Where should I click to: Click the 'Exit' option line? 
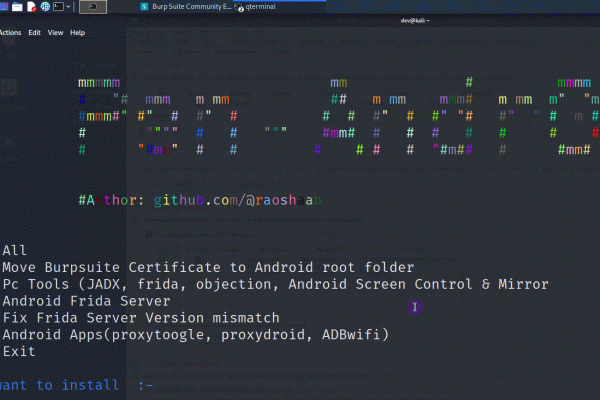point(19,351)
